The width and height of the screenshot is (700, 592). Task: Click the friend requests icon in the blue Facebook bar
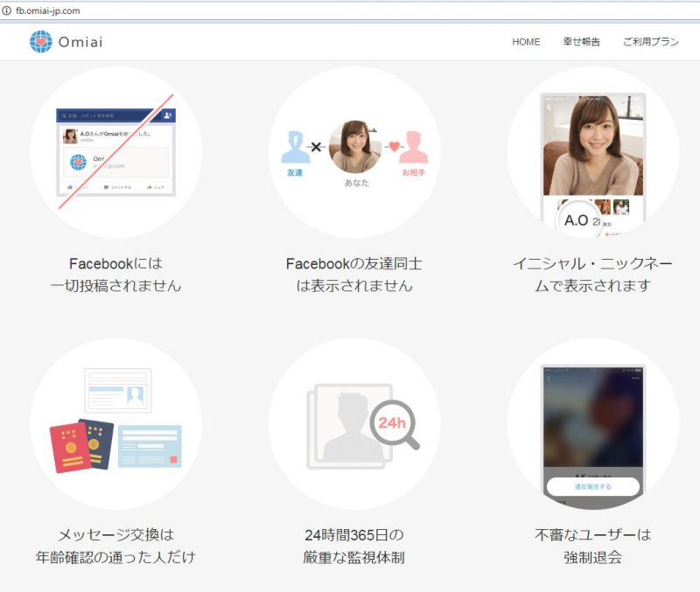pos(167,116)
